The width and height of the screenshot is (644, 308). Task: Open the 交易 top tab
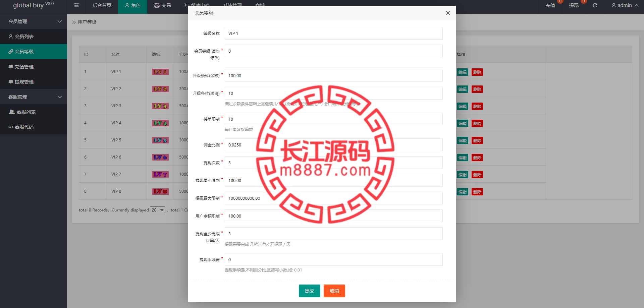[x=162, y=5]
